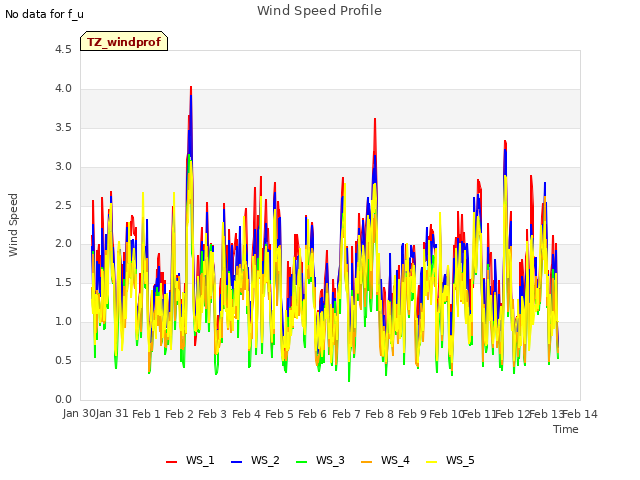Click the Wind Speed y-axis label
This screenshot has width=640, height=480.
pos(13,225)
